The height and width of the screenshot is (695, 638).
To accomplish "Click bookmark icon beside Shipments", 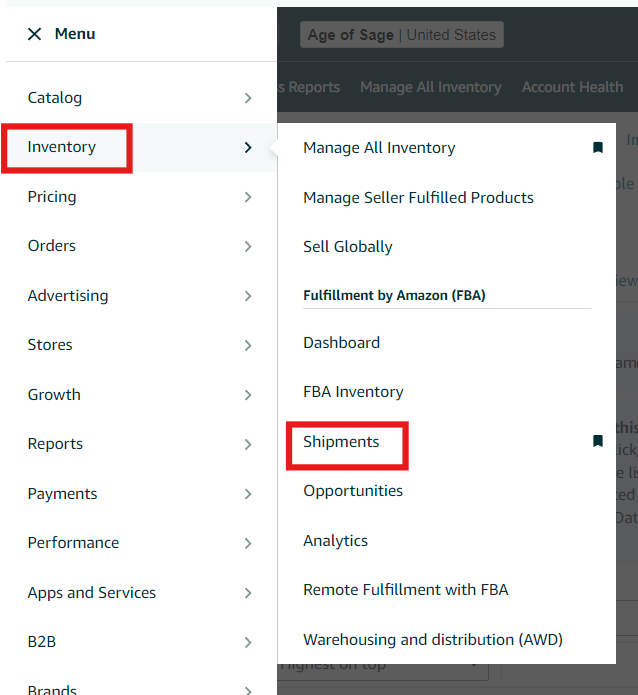I will [x=598, y=441].
